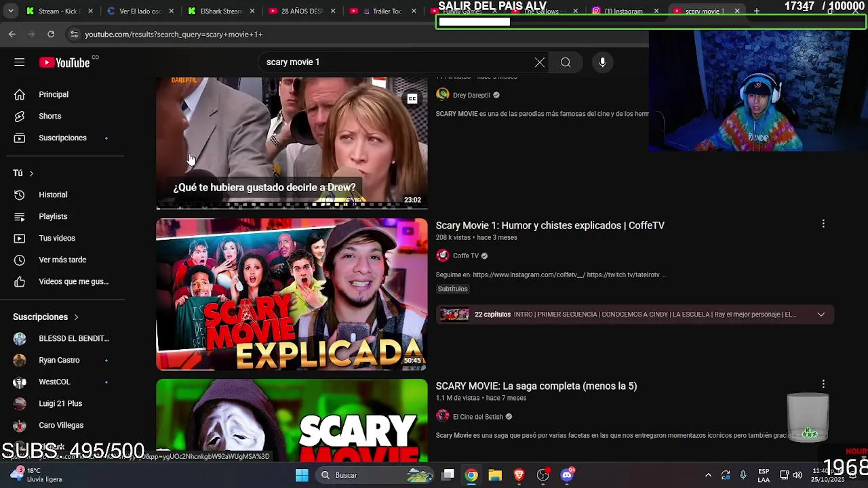The height and width of the screenshot is (488, 868).
Task: Expand Suscripciones heading chevron
Action: pos(76,317)
